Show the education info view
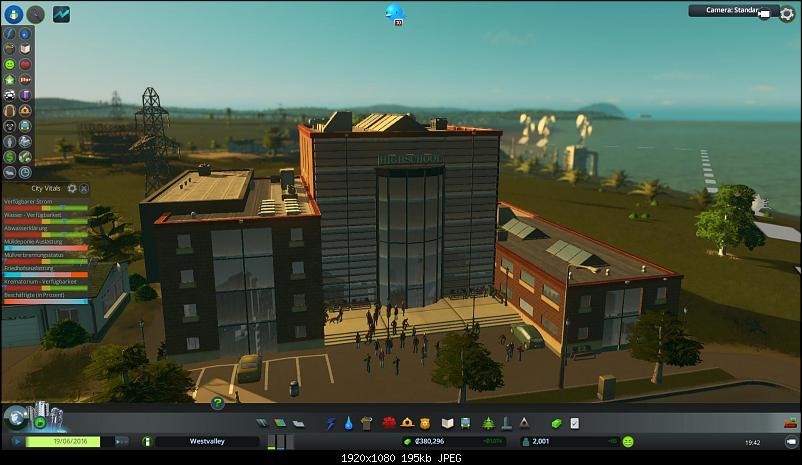 pos(25,49)
